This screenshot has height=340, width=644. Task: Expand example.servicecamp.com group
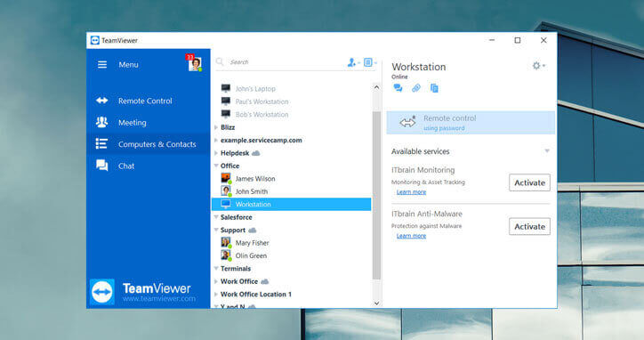click(x=216, y=141)
